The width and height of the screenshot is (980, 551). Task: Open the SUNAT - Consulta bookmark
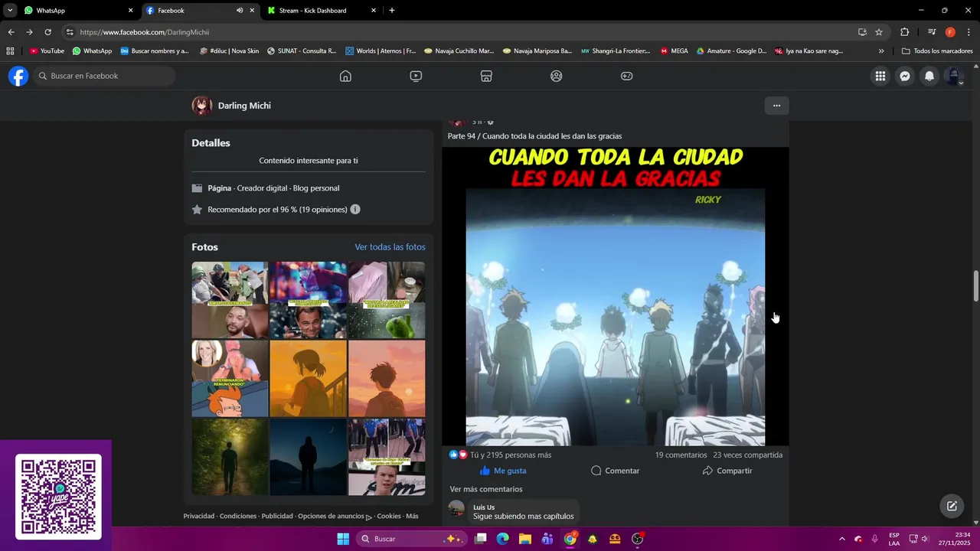point(302,51)
